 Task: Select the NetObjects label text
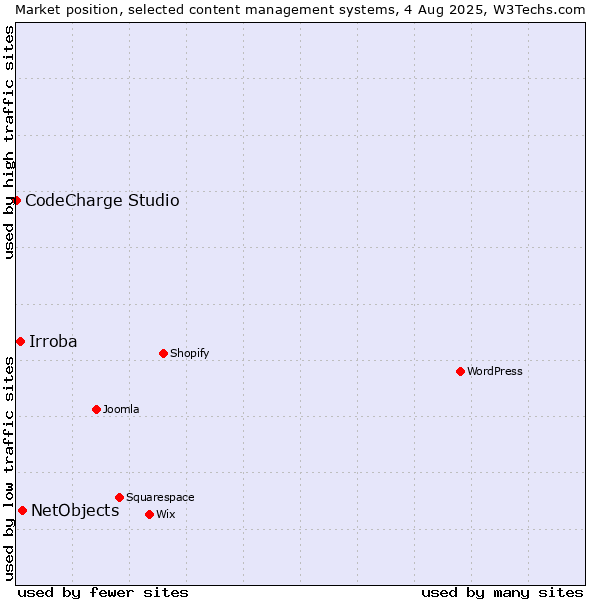point(75,510)
